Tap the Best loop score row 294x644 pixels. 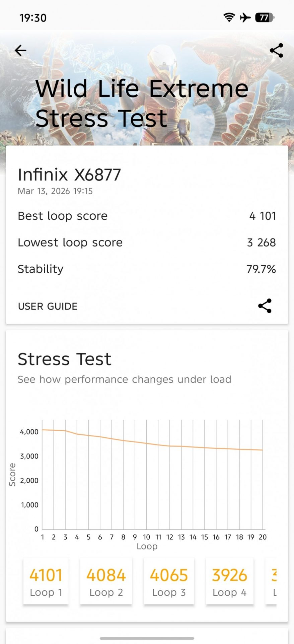pos(147,216)
